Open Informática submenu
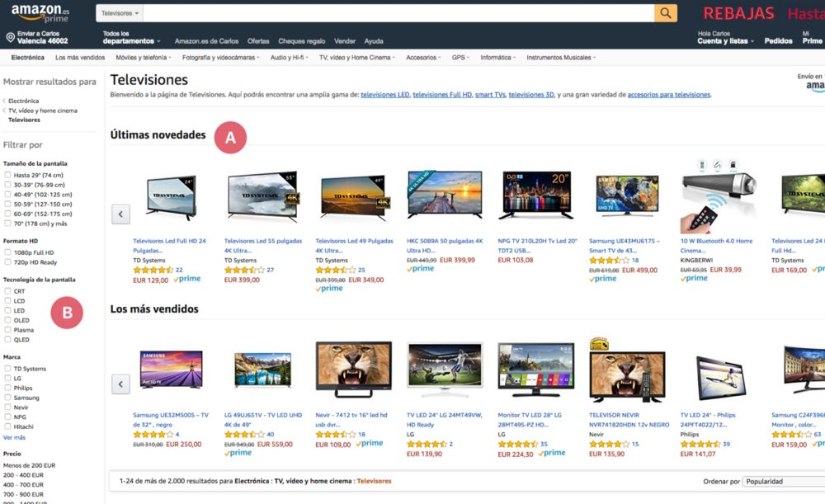 (497, 58)
